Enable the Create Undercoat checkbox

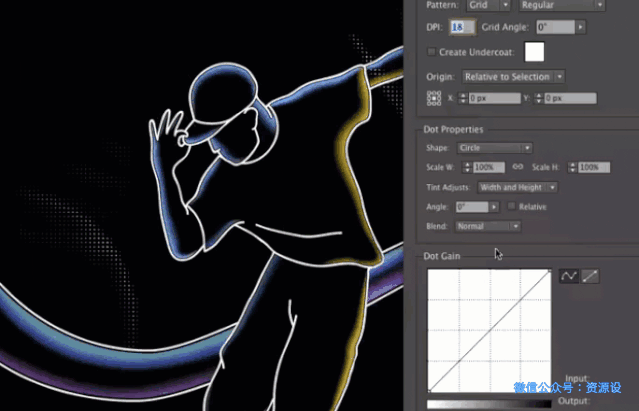431,52
